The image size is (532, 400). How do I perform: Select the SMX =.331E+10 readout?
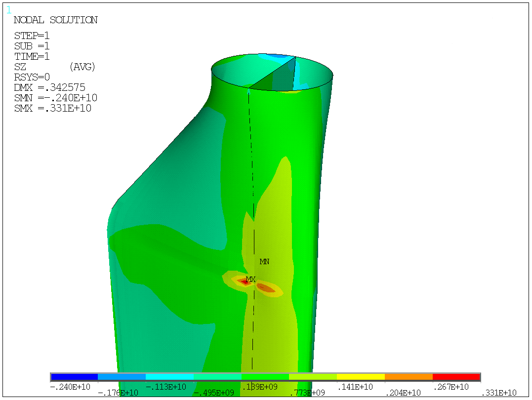coord(52,108)
